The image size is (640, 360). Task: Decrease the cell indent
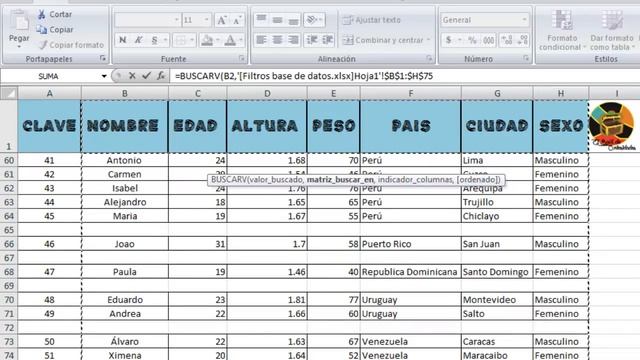click(312, 40)
